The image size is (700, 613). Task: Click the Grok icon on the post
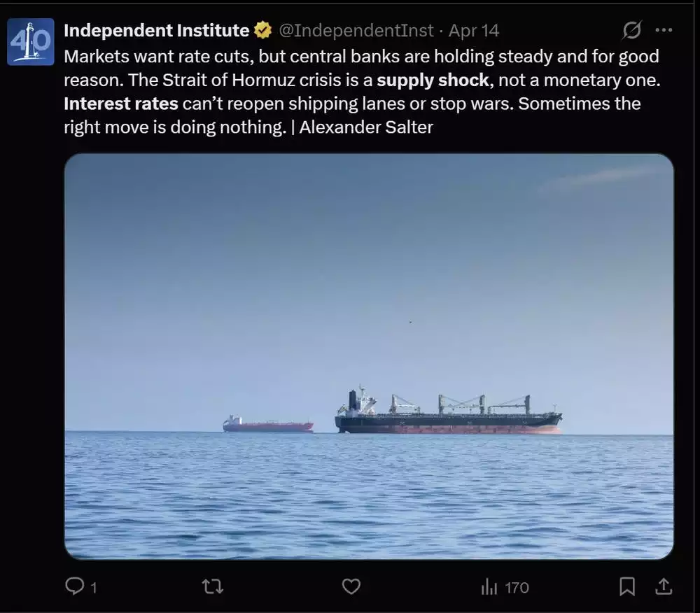coord(631,30)
